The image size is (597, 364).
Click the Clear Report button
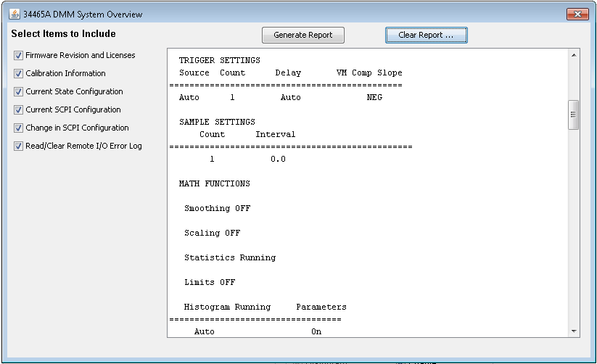click(x=426, y=35)
